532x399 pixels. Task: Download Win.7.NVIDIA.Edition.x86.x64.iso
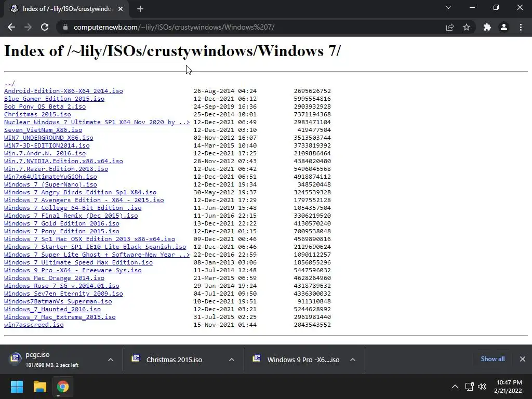(x=63, y=161)
